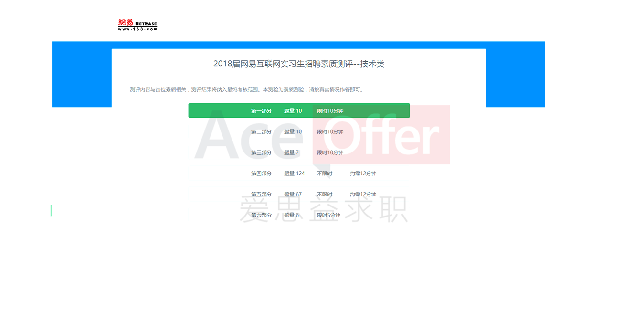The image size is (644, 326).
Task: Open the 第三部分 section label
Action: point(261,152)
